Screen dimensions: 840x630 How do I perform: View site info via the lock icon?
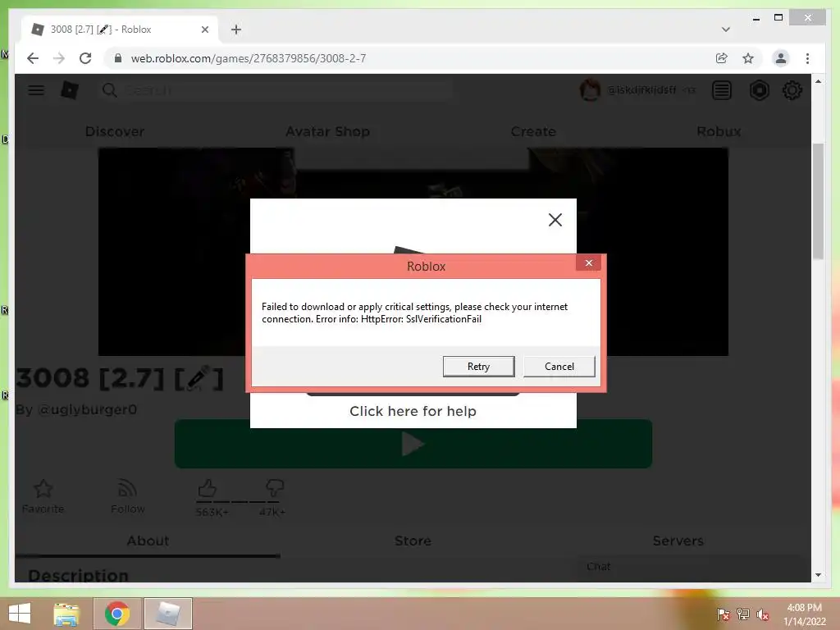click(x=118, y=58)
